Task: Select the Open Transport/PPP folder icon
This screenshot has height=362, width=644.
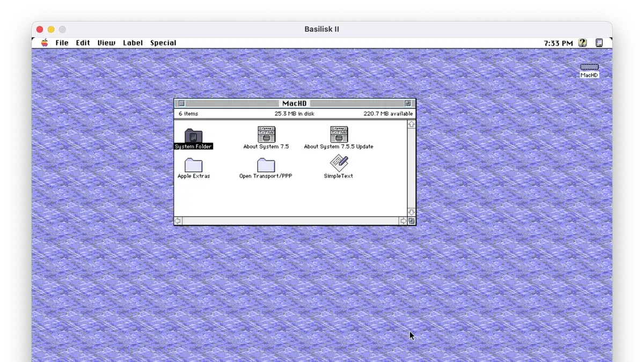Action: tap(266, 165)
